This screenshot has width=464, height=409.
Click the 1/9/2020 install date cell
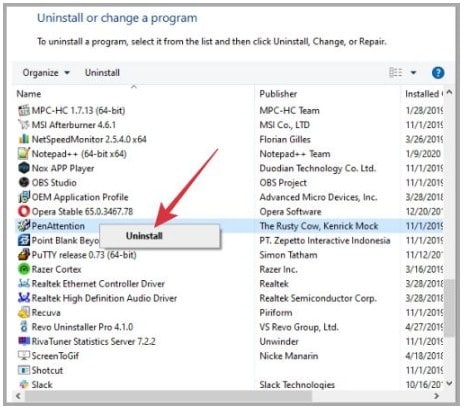[423, 154]
